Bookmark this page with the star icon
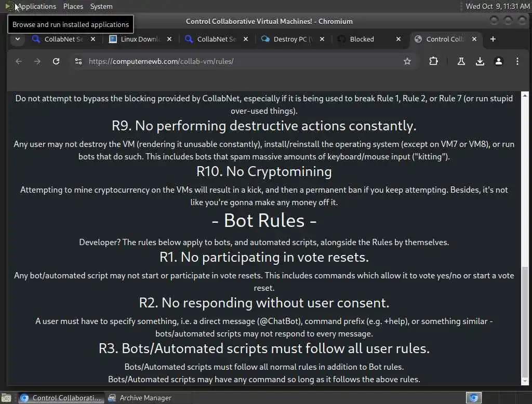The height and width of the screenshot is (404, 532). [x=407, y=61]
